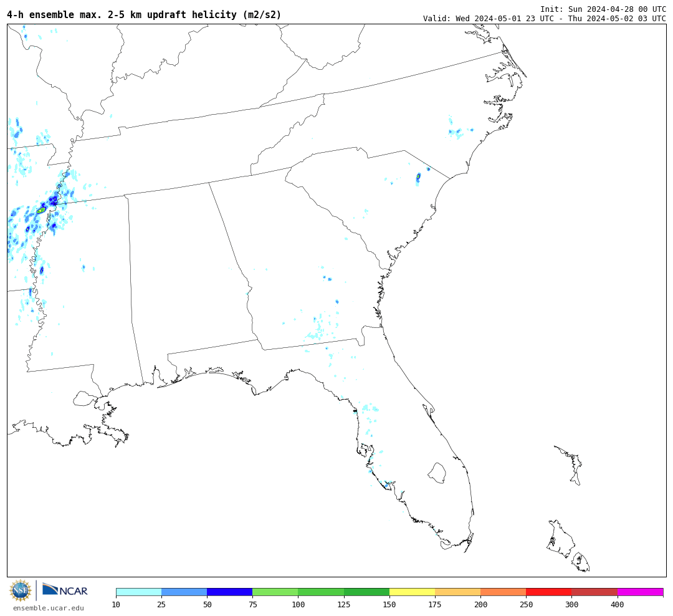
Task: Click the light orange 175-200 color swatch
Action: tap(457, 592)
